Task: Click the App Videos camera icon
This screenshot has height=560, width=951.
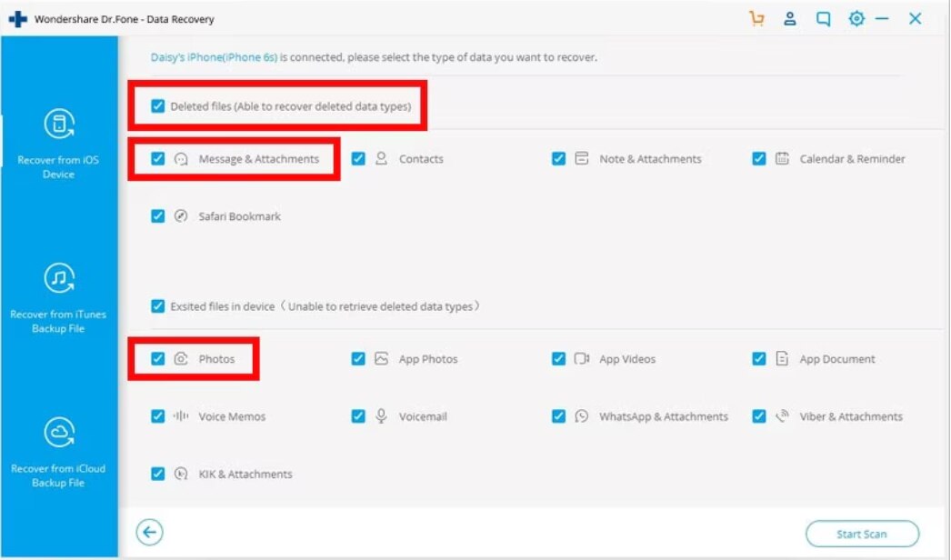Action: pos(582,358)
